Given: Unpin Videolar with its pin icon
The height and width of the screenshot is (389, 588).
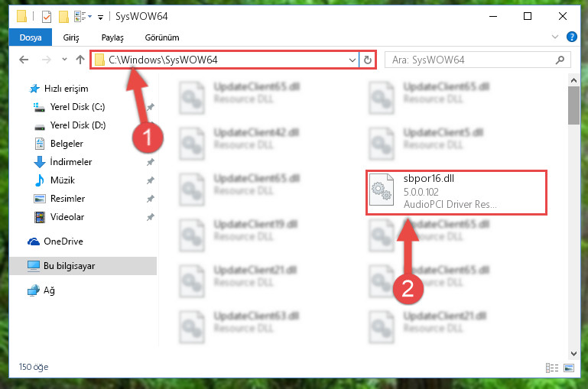Looking at the screenshot, I should coord(151,217).
